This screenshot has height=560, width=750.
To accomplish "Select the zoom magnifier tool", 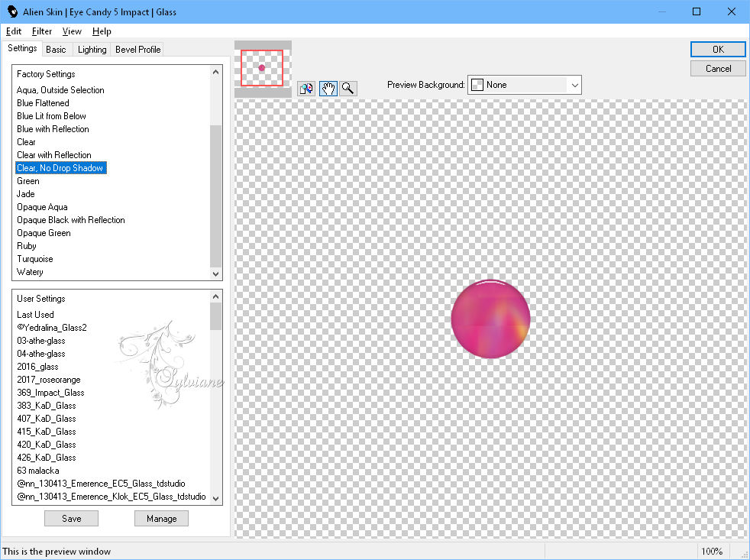I will click(348, 89).
